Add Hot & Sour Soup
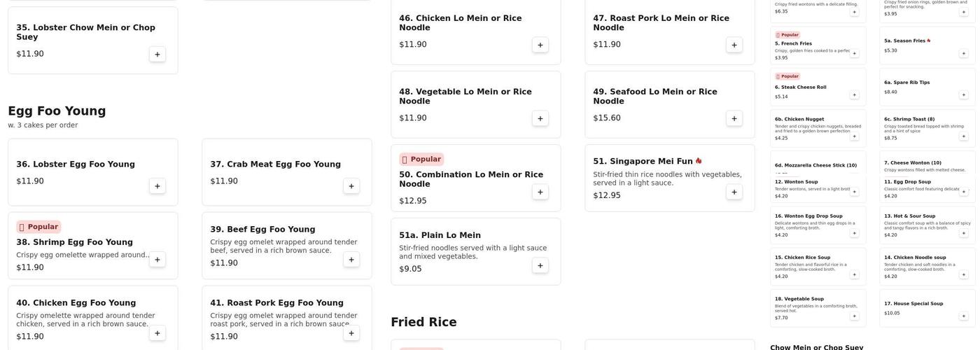This screenshot has width=980, height=350. [964, 233]
